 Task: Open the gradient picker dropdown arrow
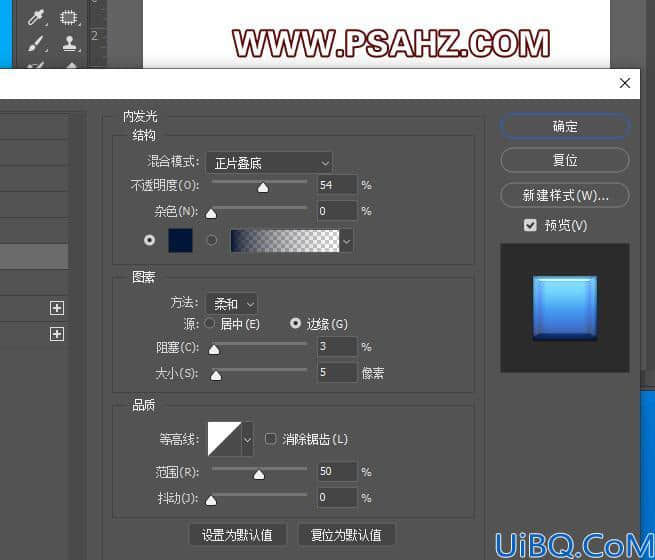(x=347, y=241)
